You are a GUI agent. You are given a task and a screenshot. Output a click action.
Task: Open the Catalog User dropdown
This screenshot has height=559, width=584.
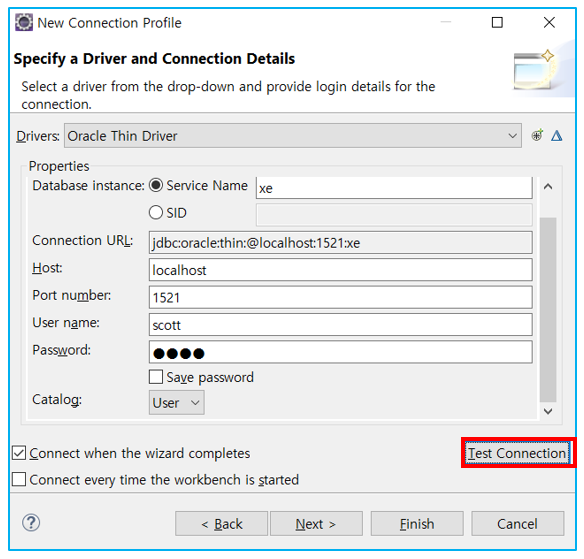177,402
